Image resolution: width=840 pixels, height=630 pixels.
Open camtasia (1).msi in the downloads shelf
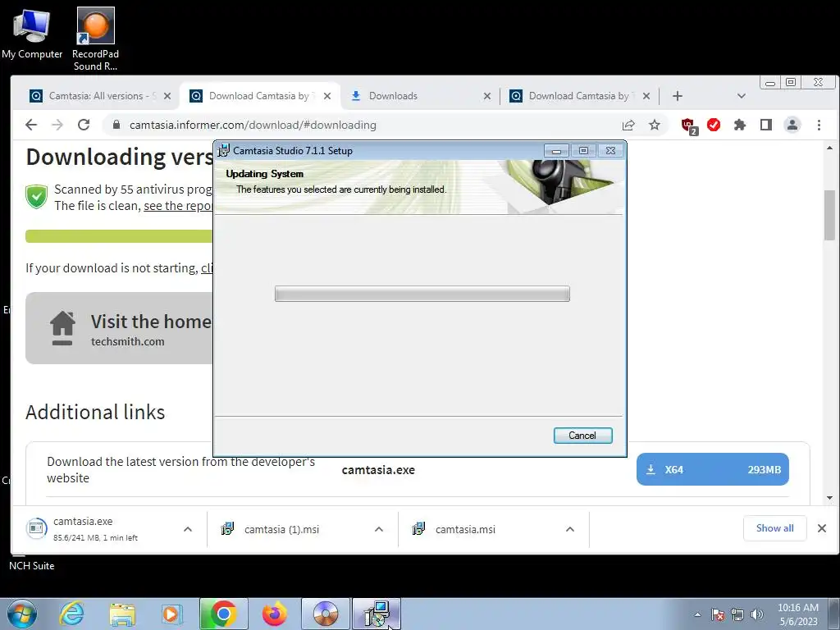coord(282,529)
